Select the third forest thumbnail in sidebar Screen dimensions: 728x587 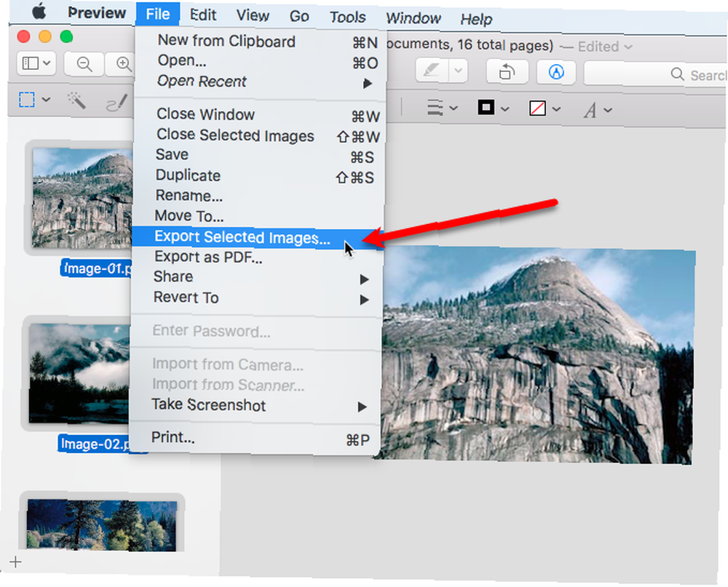click(x=102, y=525)
